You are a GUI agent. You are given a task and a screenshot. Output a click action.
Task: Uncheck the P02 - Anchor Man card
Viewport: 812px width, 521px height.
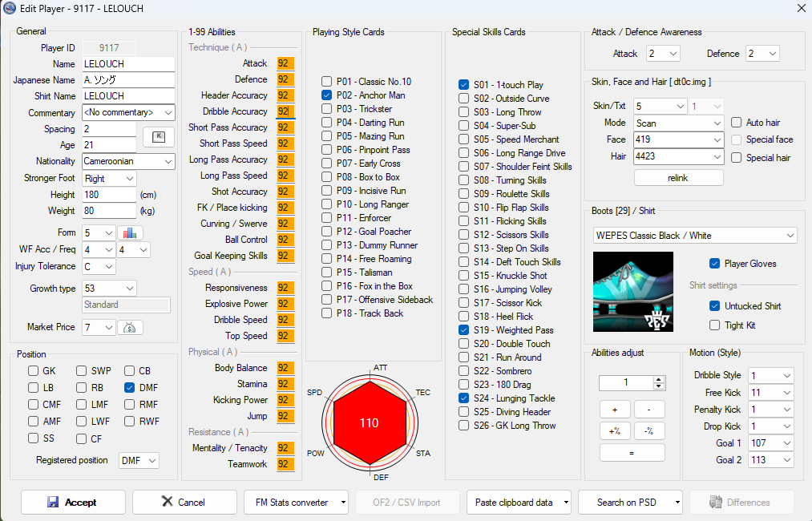click(326, 95)
